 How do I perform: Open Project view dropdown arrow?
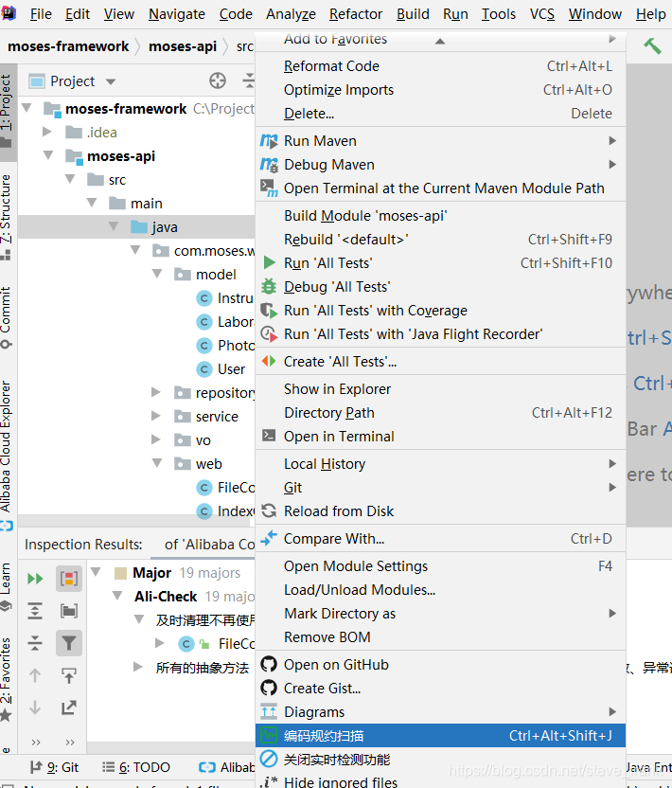point(111,81)
